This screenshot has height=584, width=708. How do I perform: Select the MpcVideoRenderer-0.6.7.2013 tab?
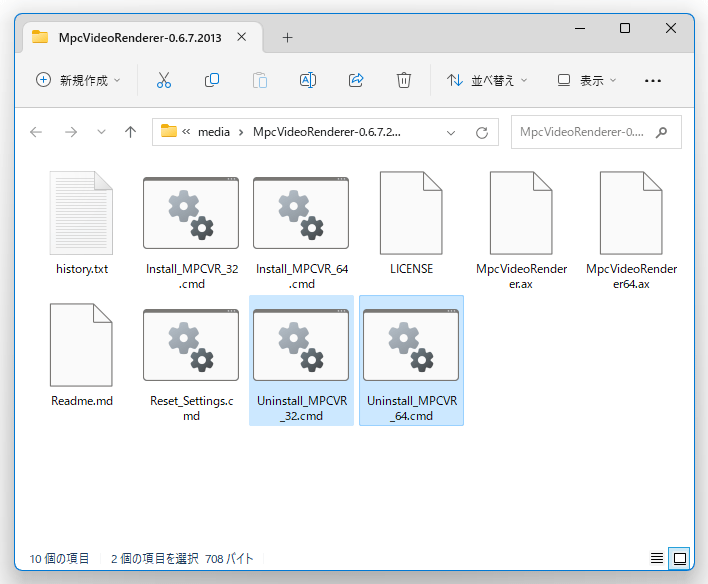click(x=140, y=38)
